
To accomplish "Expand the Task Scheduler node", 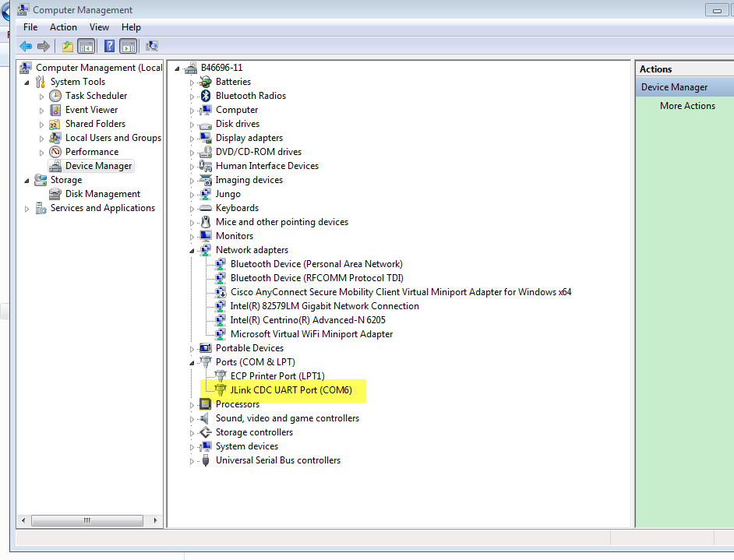I will point(41,97).
